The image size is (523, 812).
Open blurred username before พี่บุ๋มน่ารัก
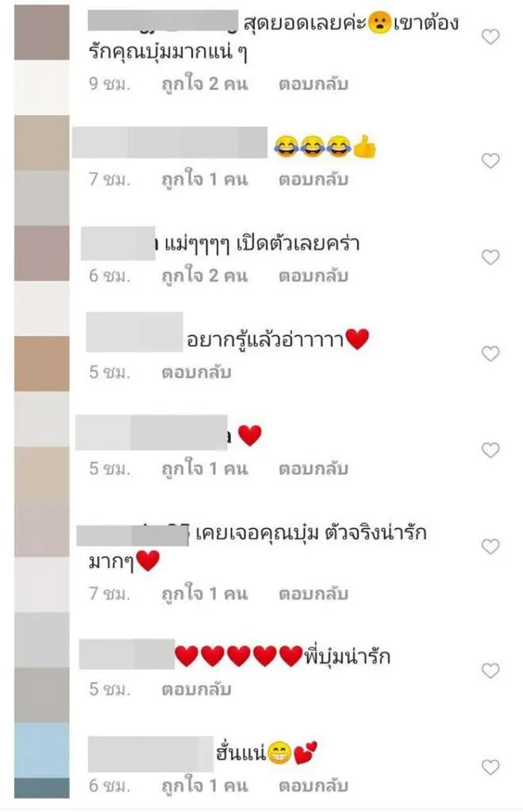pos(126,654)
